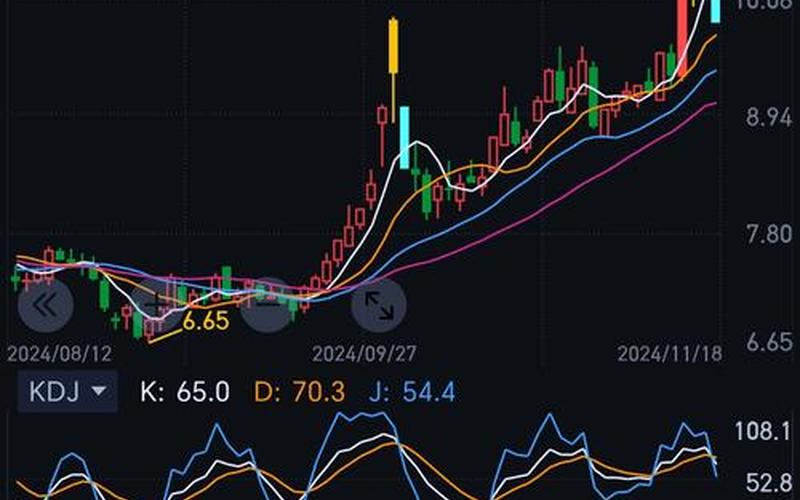Screen dimensions: 800x500
Task: Select the large red candlestick at top right
Action: point(682,37)
